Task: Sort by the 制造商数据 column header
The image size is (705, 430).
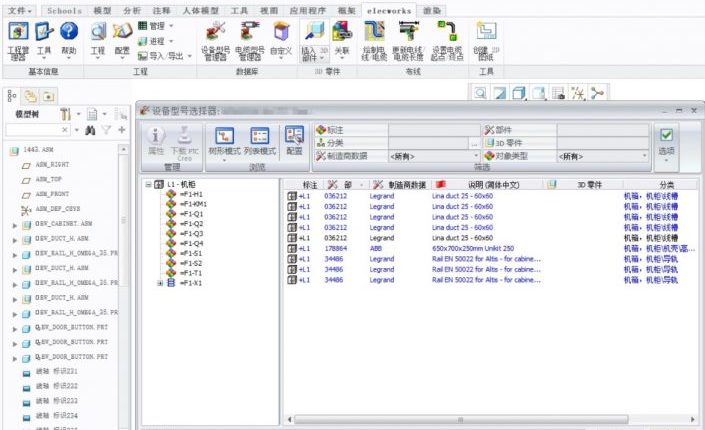Action: (x=400, y=184)
